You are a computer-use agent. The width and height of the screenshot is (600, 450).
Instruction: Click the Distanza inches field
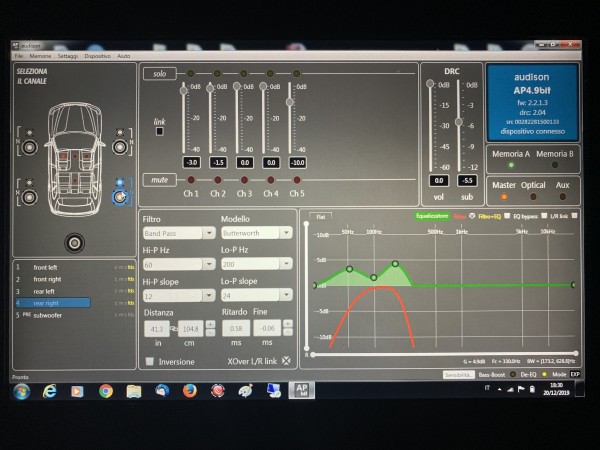click(x=157, y=329)
